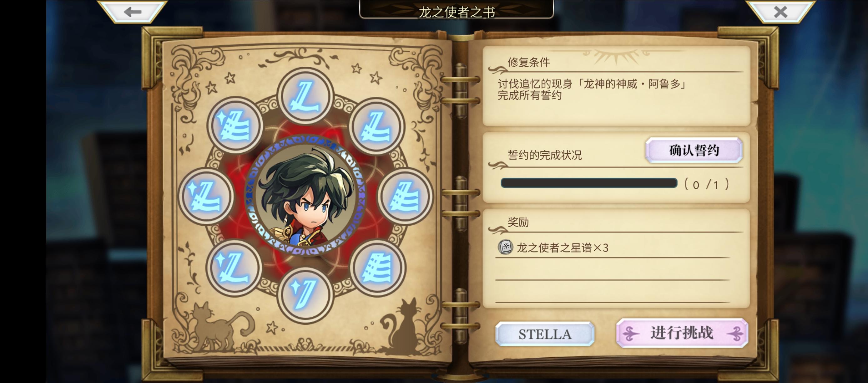This screenshot has height=383, width=868.
Task: Close the book with X button
Action: pyautogui.click(x=780, y=12)
